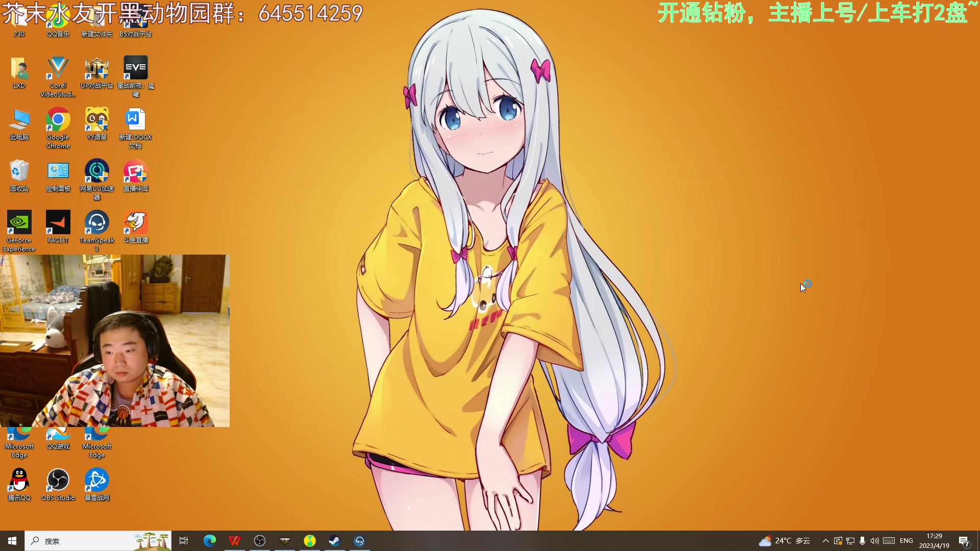Launch OBS Studio from desktop
Viewport: 980px width, 551px height.
[58, 485]
